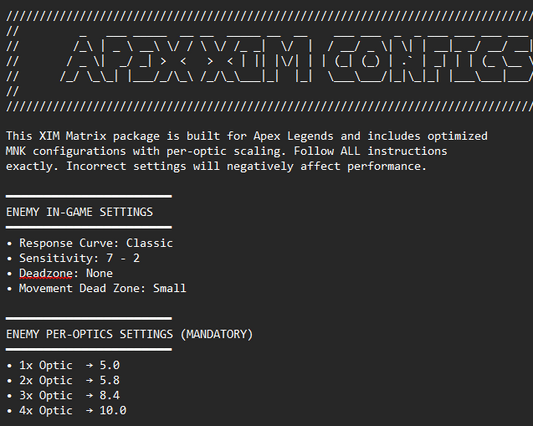The height and width of the screenshot is (426, 533).
Task: Click the word '(MANDATORY)'
Action: pyautogui.click(x=217, y=334)
